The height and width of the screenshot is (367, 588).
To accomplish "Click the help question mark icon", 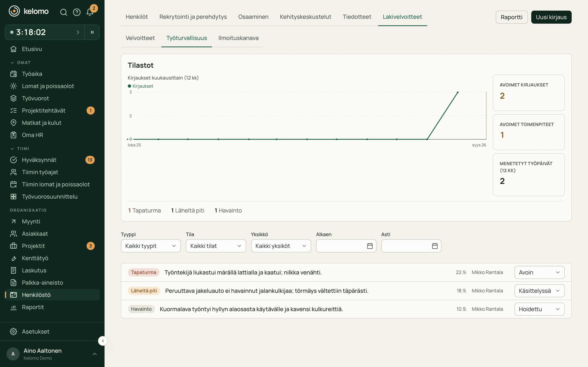I will pyautogui.click(x=77, y=12).
